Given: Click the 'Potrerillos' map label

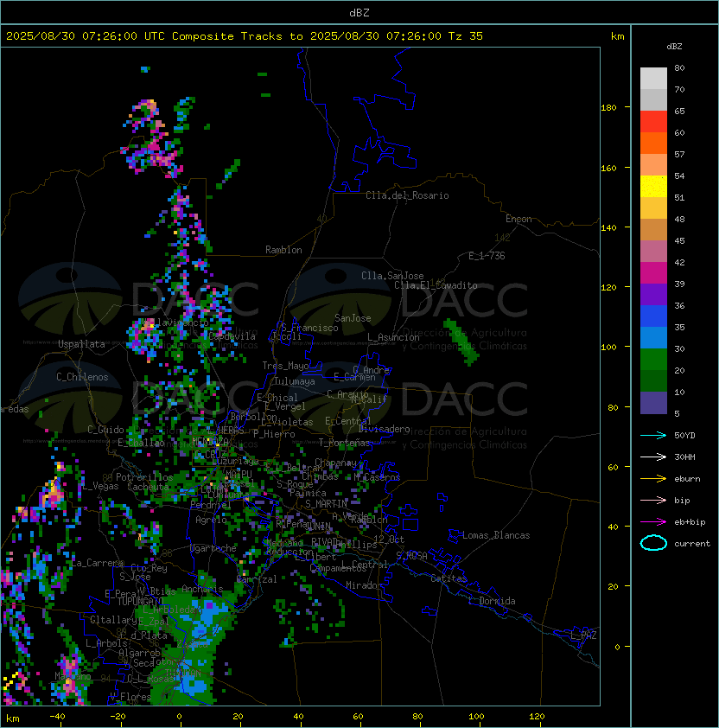Looking at the screenshot, I should coord(144,477).
